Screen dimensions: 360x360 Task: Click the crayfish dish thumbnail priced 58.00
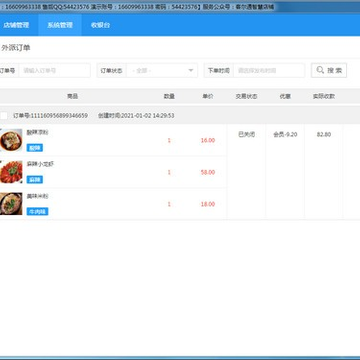tap(11, 172)
